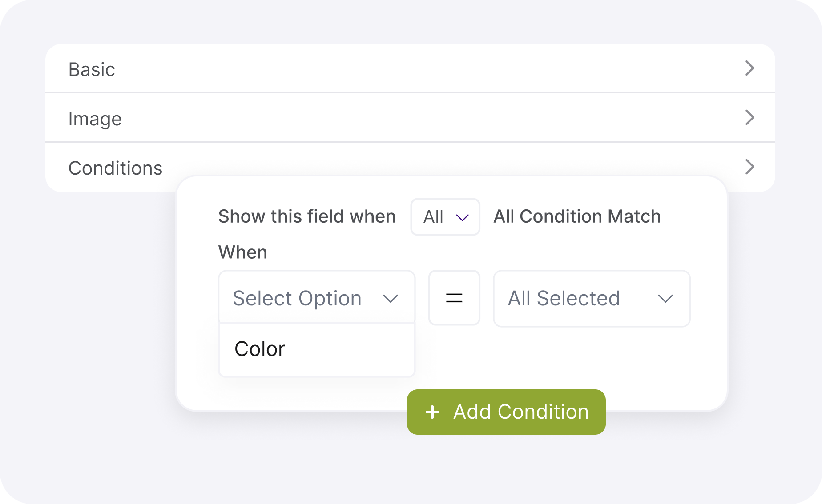The width and height of the screenshot is (822, 504).
Task: Click the chevron on the All Selected dropdown
Action: click(666, 299)
